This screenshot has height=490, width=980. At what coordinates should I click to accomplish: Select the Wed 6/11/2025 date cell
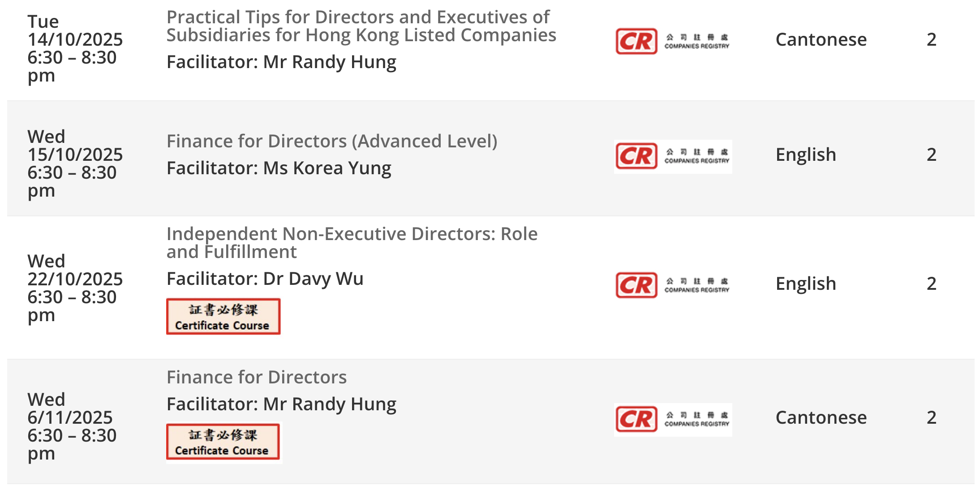pyautogui.click(x=72, y=426)
